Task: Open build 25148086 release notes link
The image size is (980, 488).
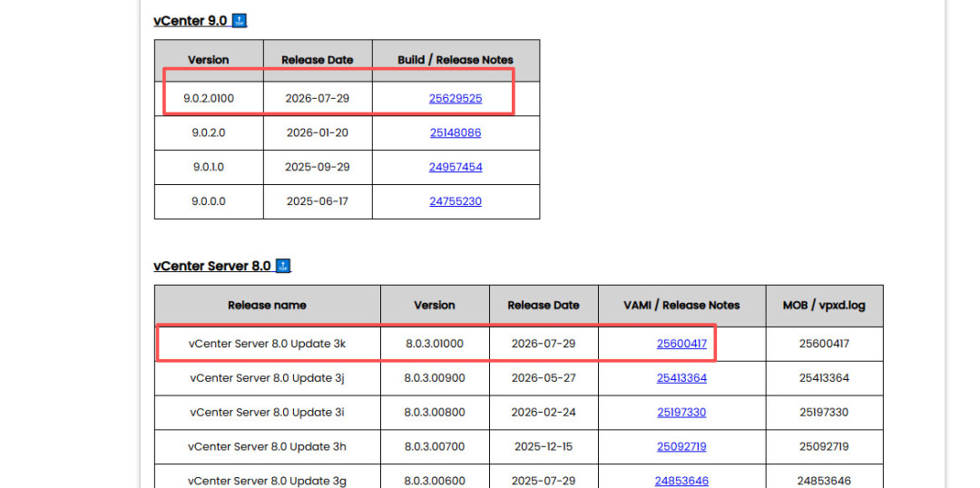Action: pos(456,132)
